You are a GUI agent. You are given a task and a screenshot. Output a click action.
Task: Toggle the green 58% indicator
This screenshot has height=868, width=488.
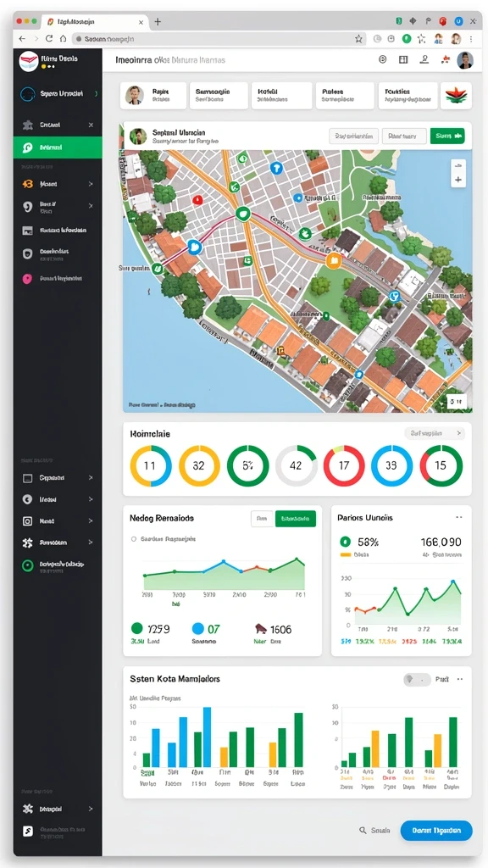[346, 542]
